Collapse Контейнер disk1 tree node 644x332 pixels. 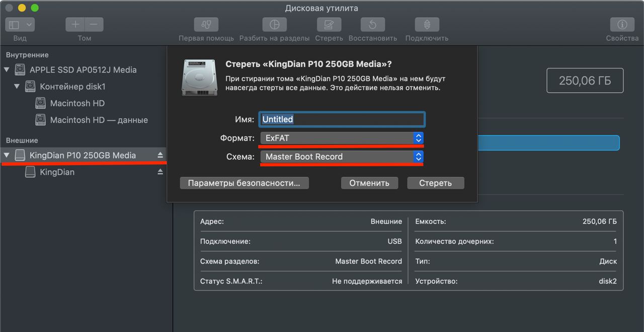pos(17,87)
